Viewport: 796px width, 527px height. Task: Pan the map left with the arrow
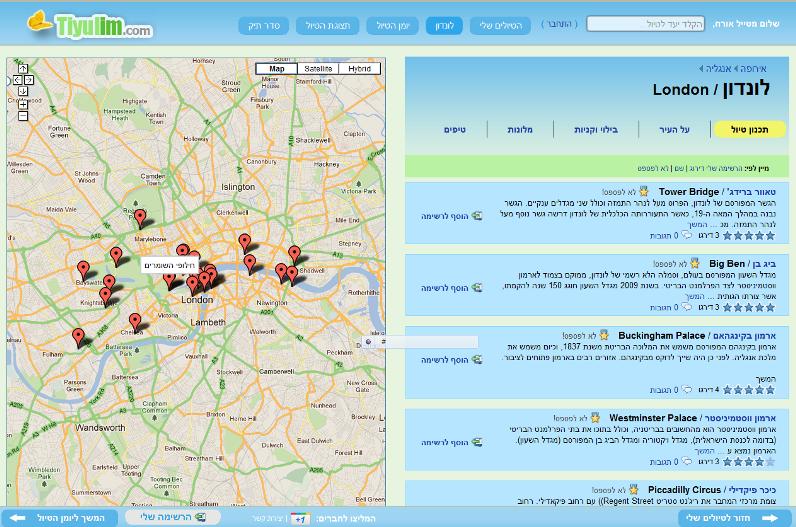(17, 80)
